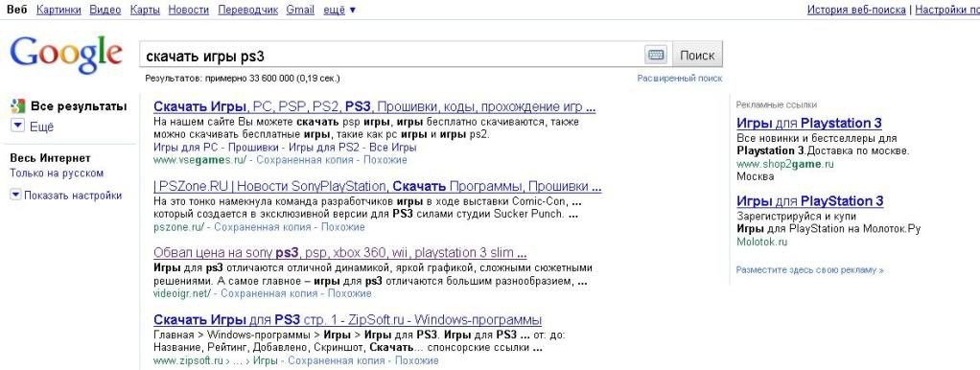Click the Molotok.ru ad URL
The height and width of the screenshot is (370, 980).
tap(762, 242)
